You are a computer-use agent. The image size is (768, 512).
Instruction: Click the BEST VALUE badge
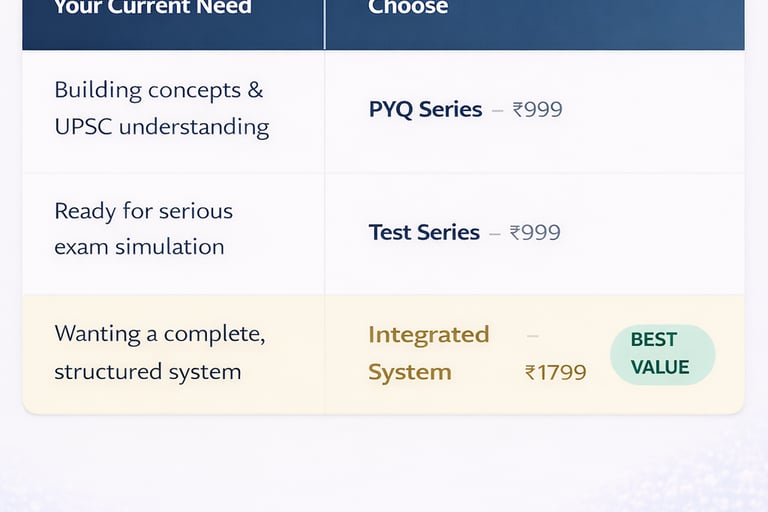click(x=662, y=354)
